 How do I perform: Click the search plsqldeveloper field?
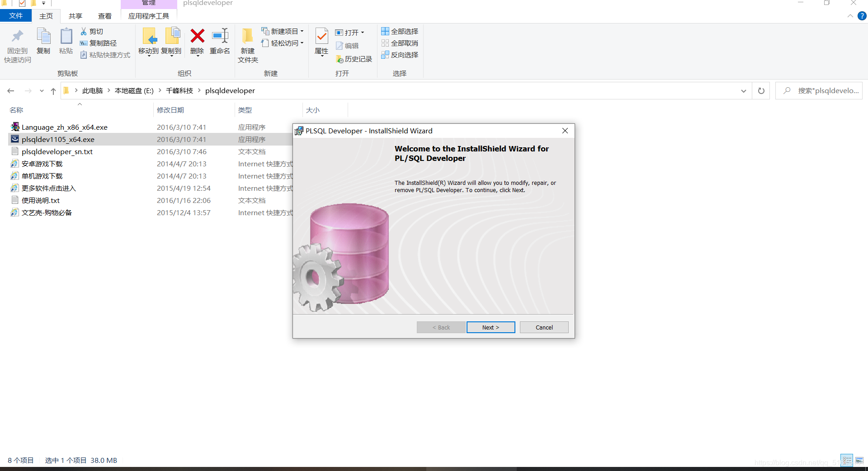819,91
